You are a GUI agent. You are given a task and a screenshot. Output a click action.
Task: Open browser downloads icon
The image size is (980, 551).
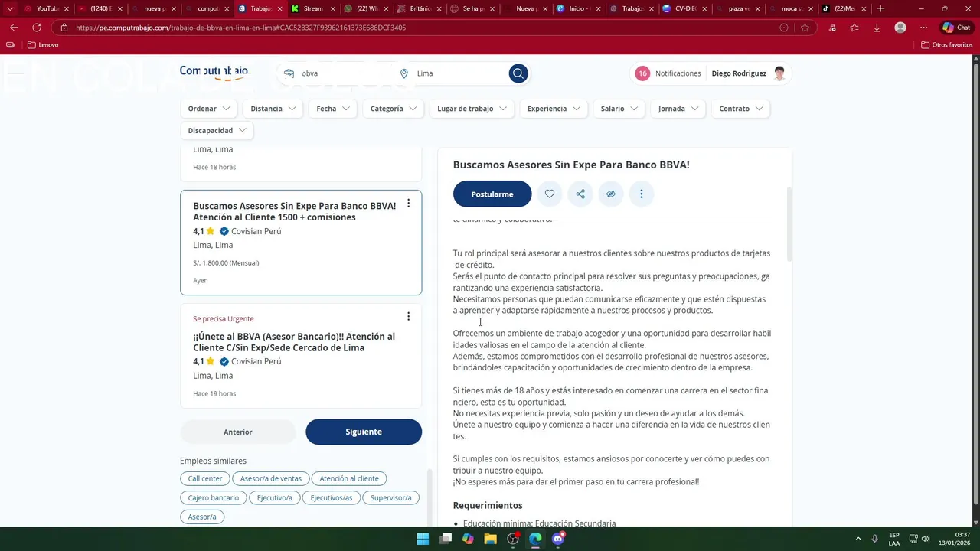click(x=877, y=28)
